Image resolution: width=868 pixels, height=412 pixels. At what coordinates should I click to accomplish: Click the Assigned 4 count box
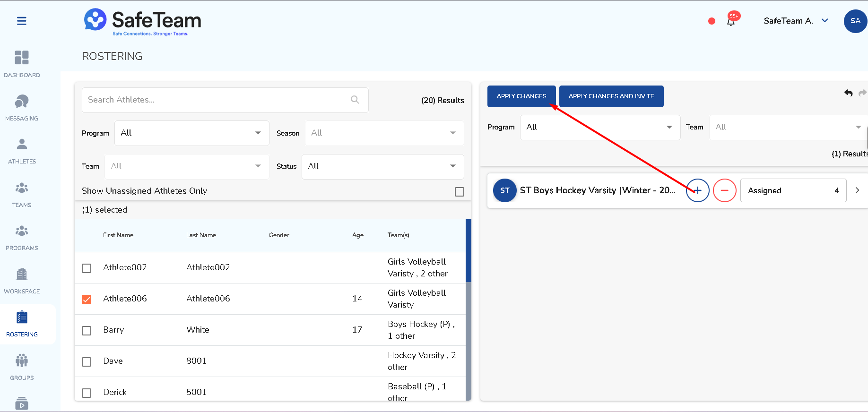pos(793,190)
